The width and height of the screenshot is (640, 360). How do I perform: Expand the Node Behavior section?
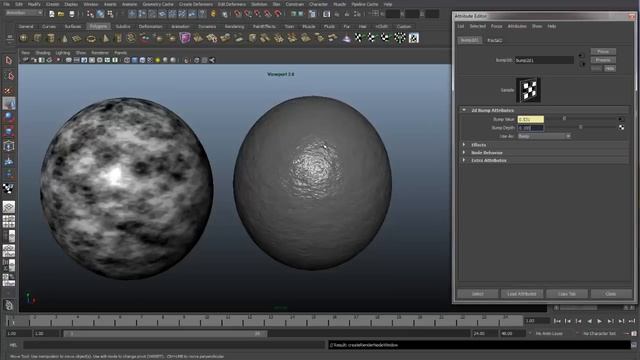point(464,152)
